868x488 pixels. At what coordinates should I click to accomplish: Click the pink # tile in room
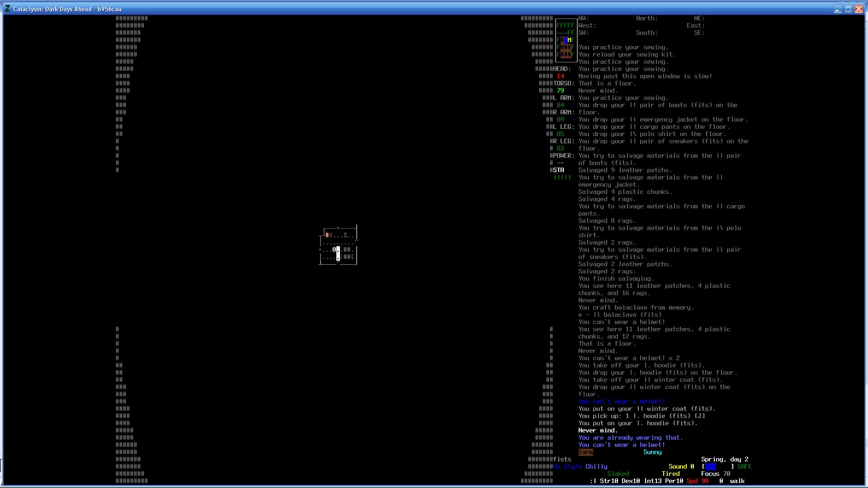327,235
